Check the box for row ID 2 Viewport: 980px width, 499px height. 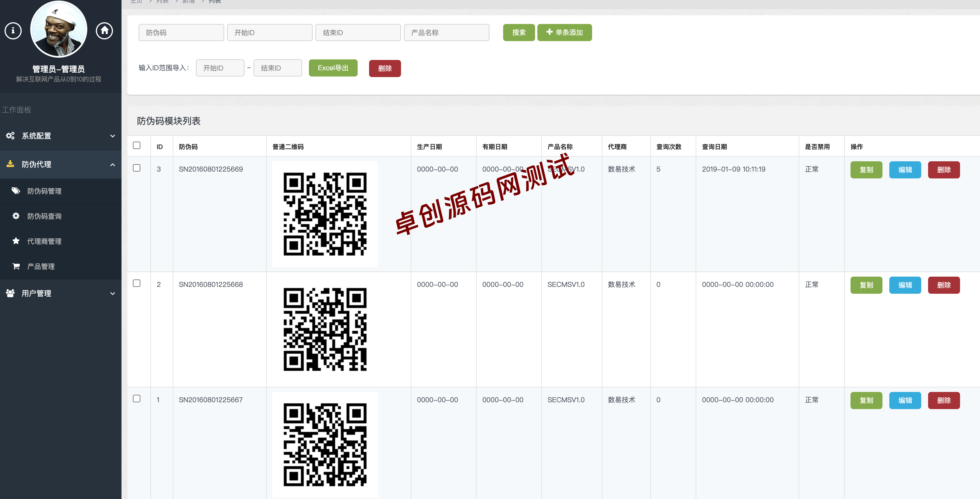pos(137,283)
